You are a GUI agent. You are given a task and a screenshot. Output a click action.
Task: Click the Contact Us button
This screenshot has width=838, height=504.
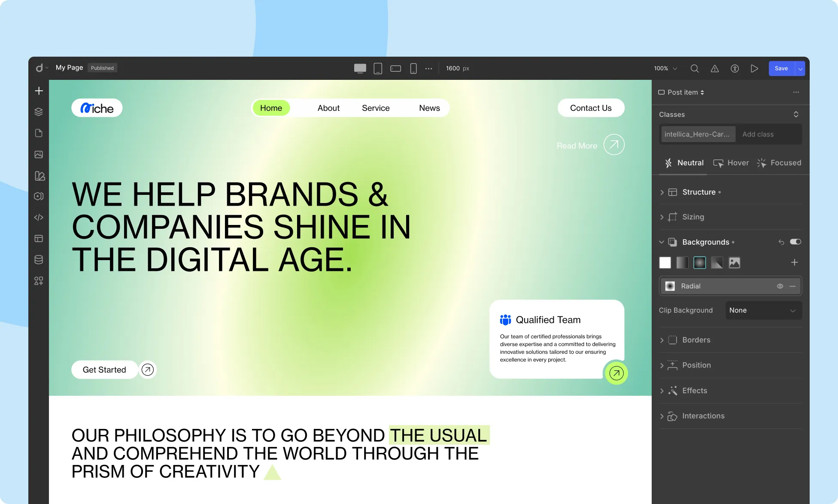[591, 108]
